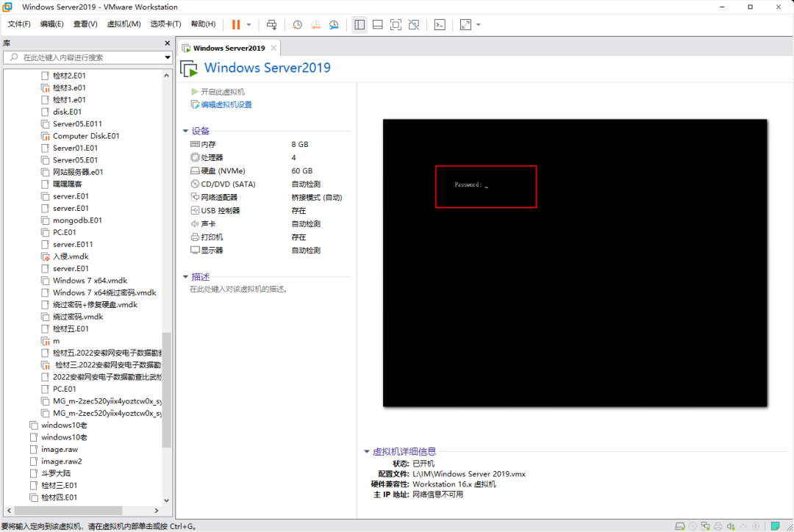Close the 库 library panel
This screenshot has width=794, height=532.
pyautogui.click(x=167, y=43)
